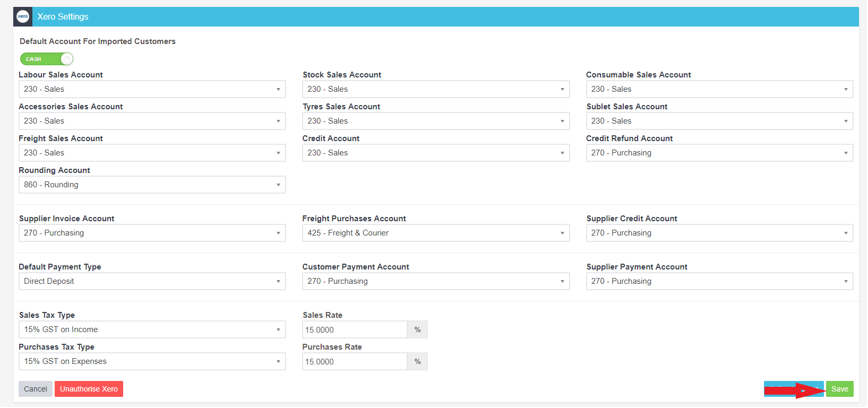Screen dimensions: 868x408
Task: Open the Stock Sales Account dropdown
Action: (x=436, y=89)
